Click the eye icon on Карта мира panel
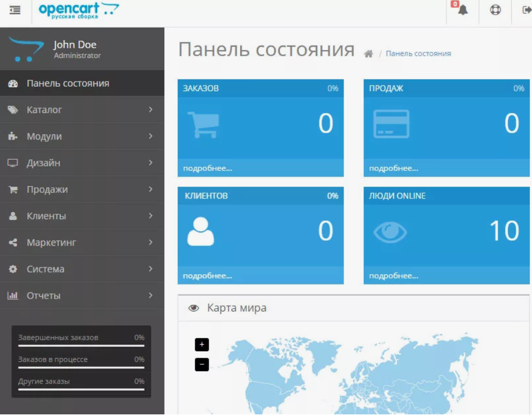 coord(195,308)
